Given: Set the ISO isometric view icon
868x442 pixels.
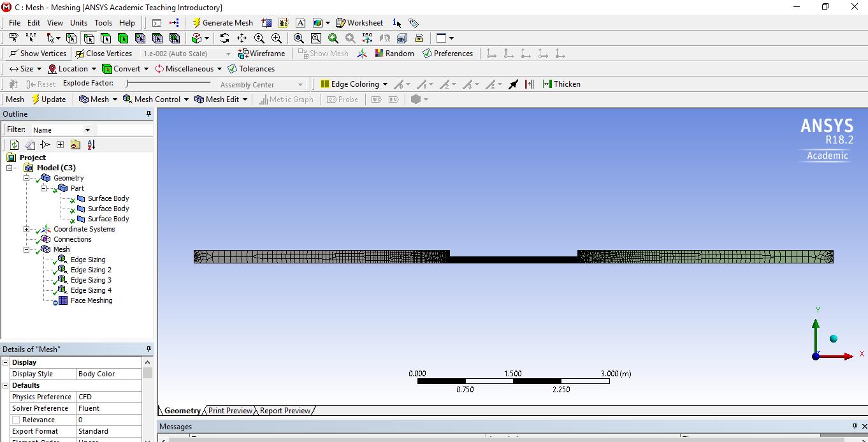Looking at the screenshot, I should (x=367, y=38).
